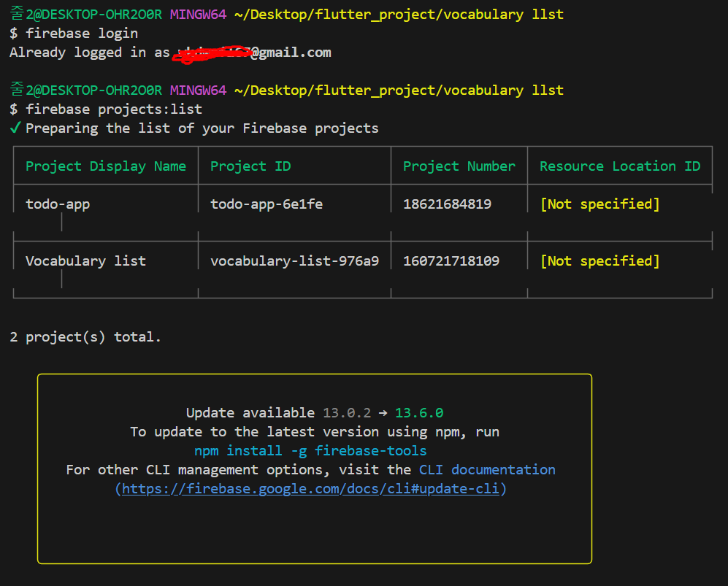
Task: Click the Project Number column header
Action: [x=459, y=166]
